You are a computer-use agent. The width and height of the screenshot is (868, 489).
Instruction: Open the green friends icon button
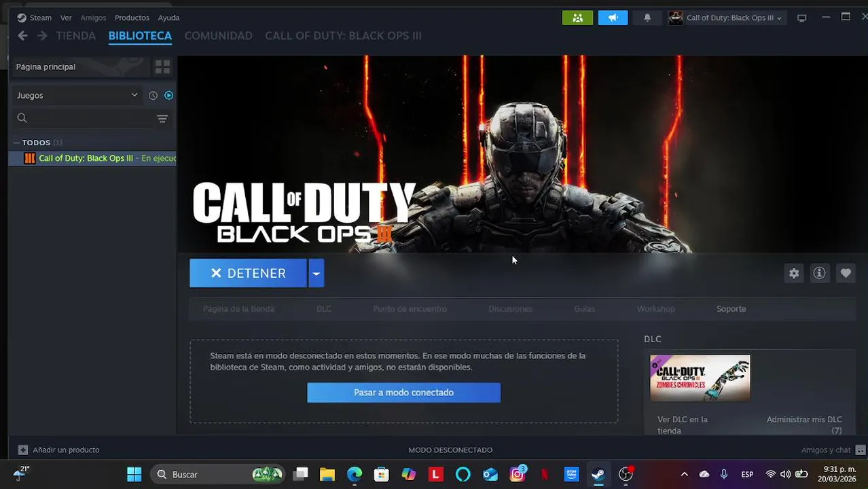click(x=577, y=18)
